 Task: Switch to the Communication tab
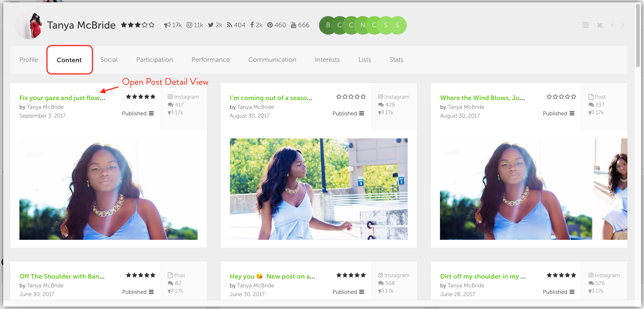[272, 60]
